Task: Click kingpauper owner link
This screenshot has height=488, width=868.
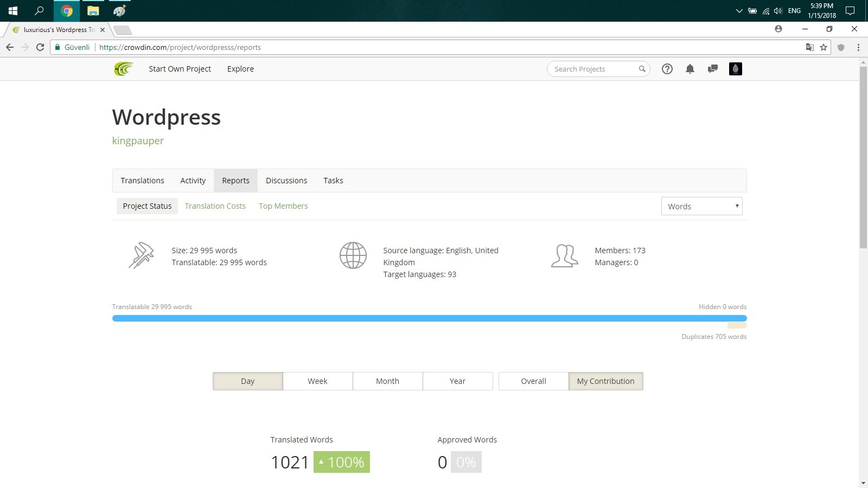Action: 138,141
